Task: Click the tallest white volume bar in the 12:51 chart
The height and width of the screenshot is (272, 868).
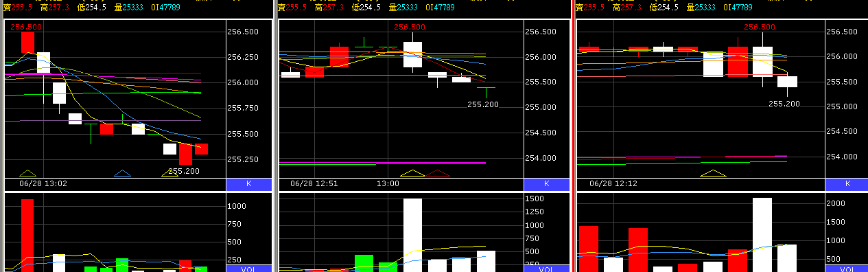Action: 412,235
